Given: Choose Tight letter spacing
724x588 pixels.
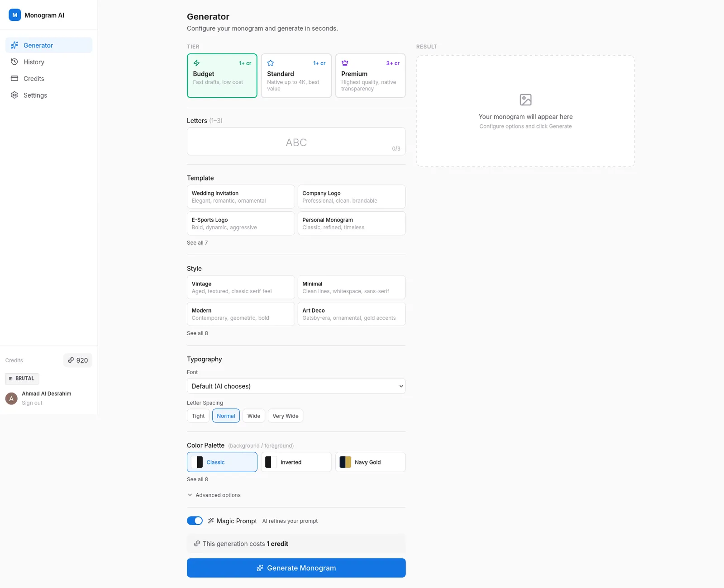Looking at the screenshot, I should point(198,416).
